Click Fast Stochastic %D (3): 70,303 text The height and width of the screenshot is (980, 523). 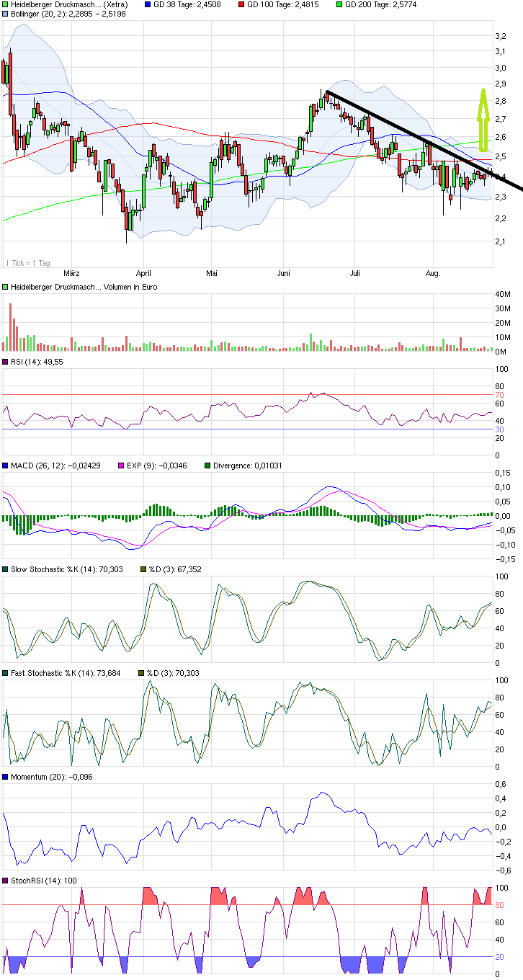tap(172, 673)
